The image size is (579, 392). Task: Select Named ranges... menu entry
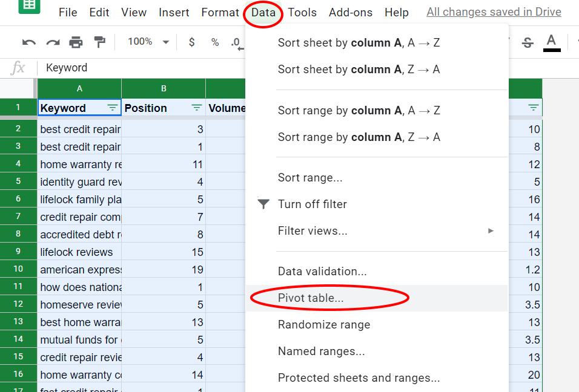377,351
